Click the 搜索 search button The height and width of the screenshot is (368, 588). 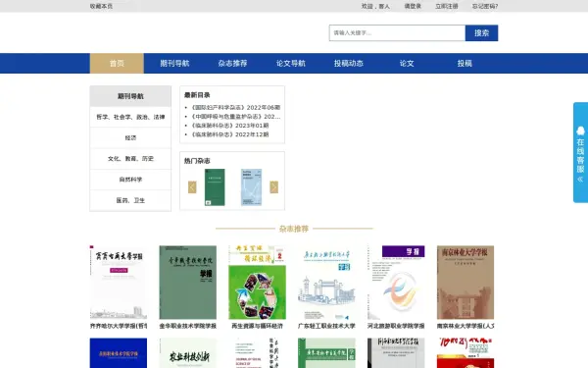(x=481, y=33)
